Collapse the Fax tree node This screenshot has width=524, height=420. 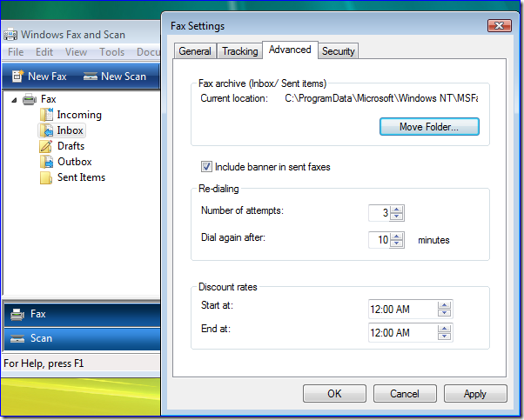coord(14,100)
